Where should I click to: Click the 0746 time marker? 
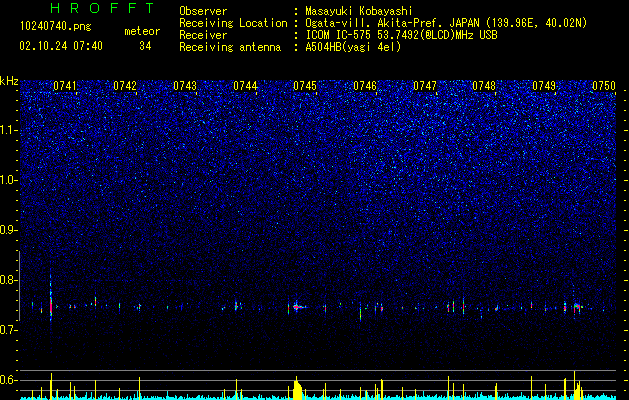tap(365, 86)
